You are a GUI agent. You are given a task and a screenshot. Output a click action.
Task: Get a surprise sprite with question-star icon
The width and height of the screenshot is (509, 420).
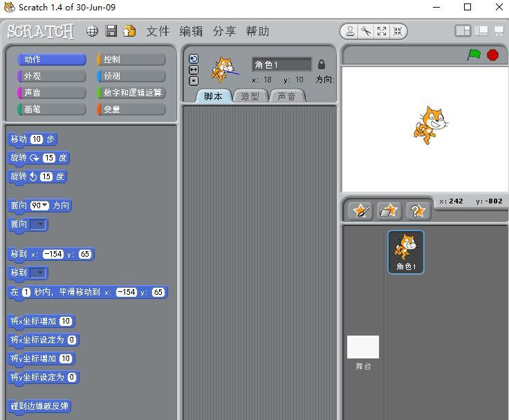click(418, 211)
